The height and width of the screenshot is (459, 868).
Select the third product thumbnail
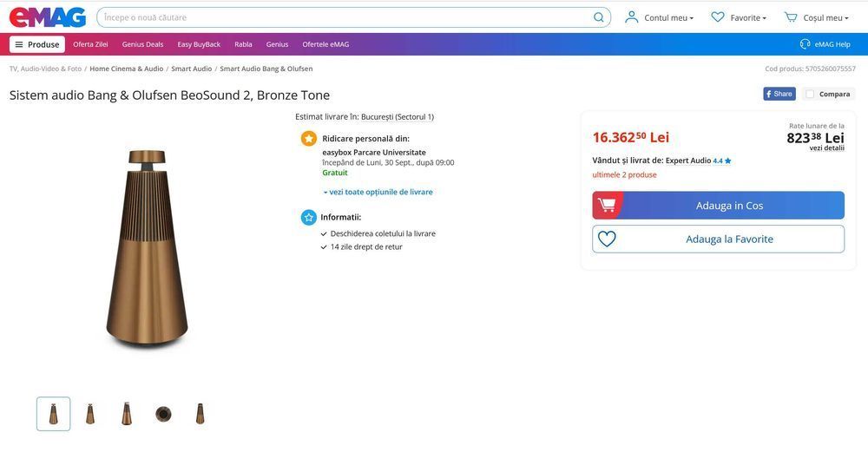click(127, 414)
